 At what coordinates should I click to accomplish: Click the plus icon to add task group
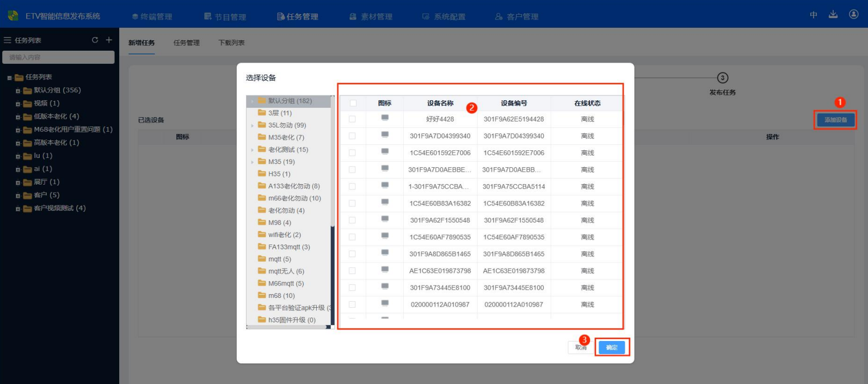tap(109, 40)
